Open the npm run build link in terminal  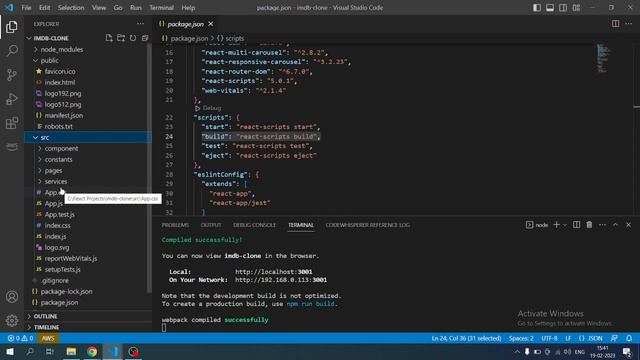click(311, 304)
